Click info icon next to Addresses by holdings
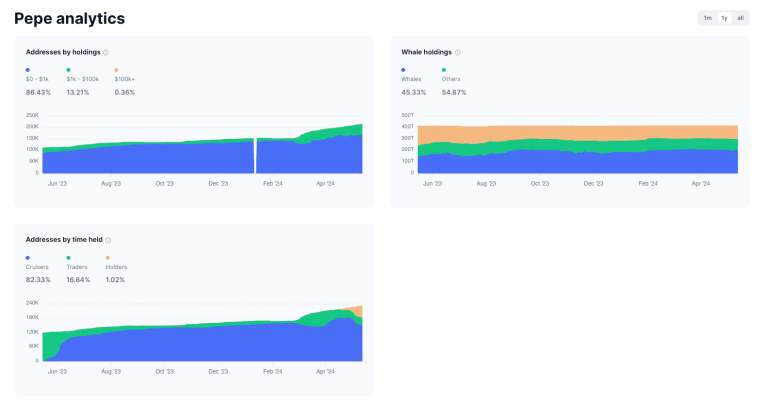 106,52
